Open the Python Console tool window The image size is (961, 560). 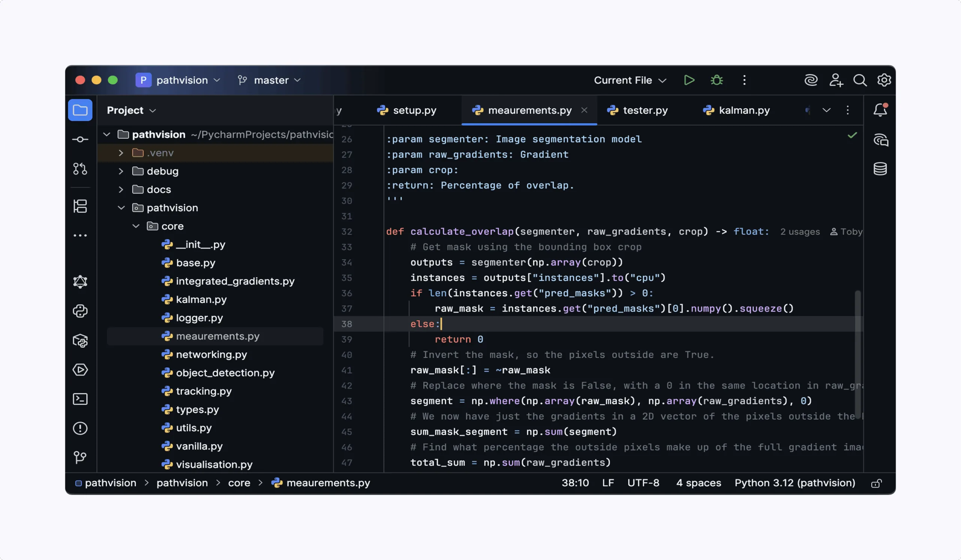click(80, 311)
